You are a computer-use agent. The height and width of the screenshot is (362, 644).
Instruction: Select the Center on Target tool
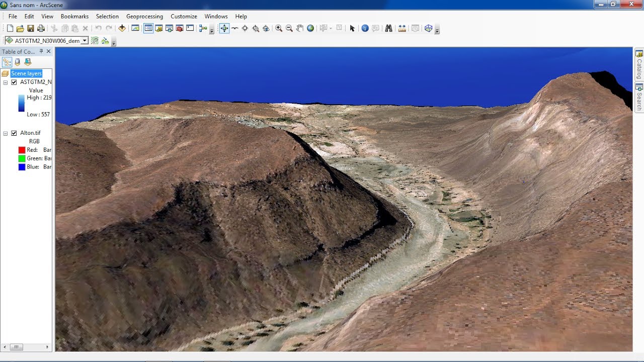[245, 28]
